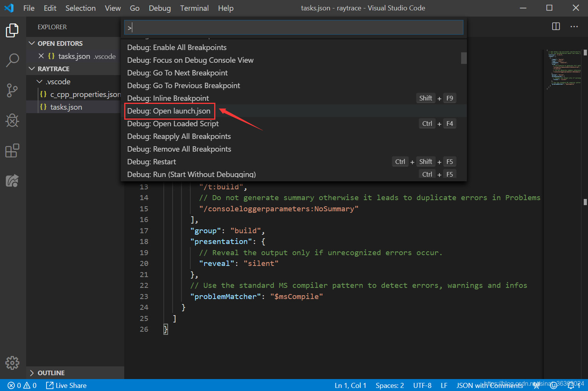The image size is (588, 391).
Task: Click the split editor icon
Action: click(x=556, y=27)
